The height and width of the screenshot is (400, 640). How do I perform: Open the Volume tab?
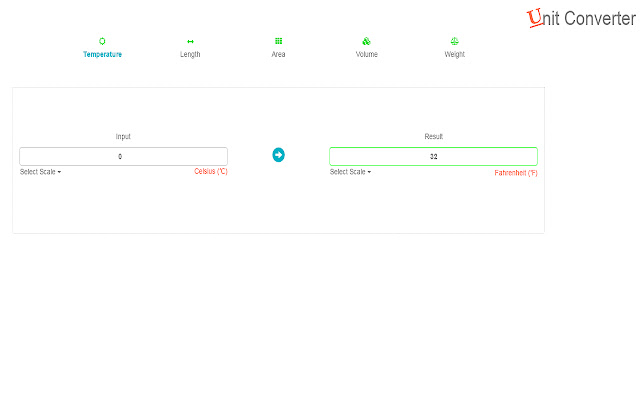click(x=367, y=54)
